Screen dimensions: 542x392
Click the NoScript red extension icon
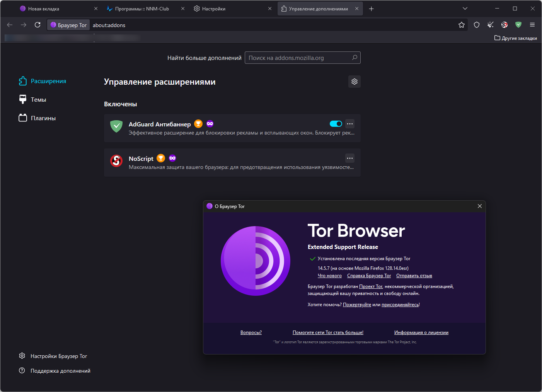tap(116, 160)
